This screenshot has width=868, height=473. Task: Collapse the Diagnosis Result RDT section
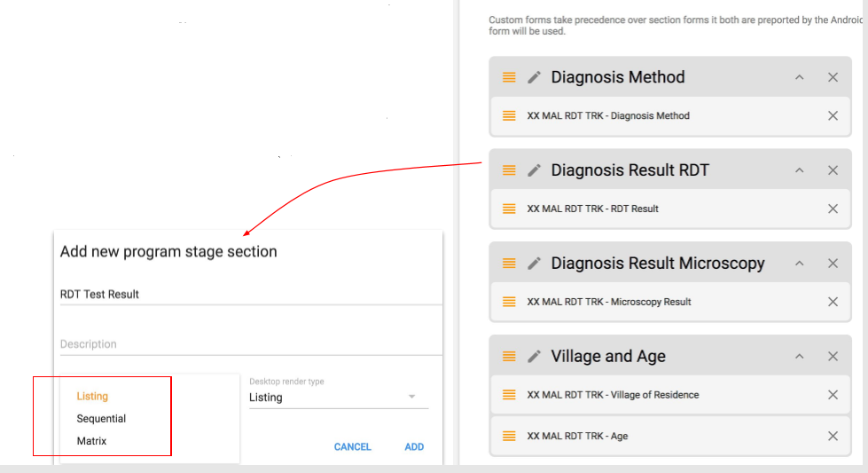pyautogui.click(x=800, y=170)
